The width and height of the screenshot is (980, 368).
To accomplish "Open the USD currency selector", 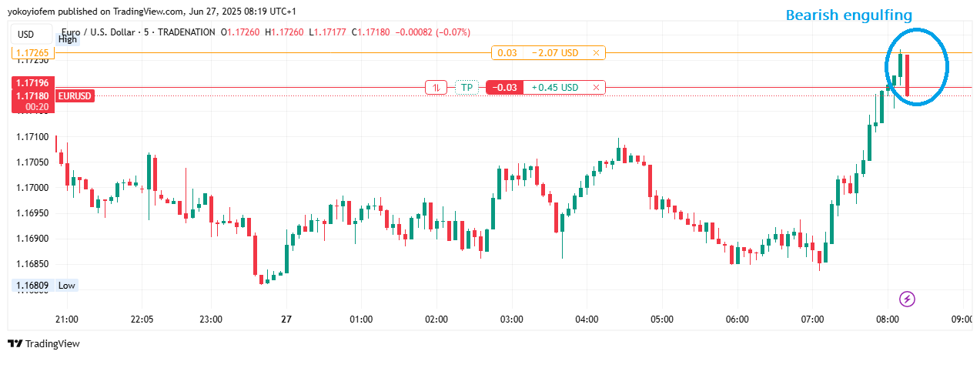I will [x=26, y=34].
